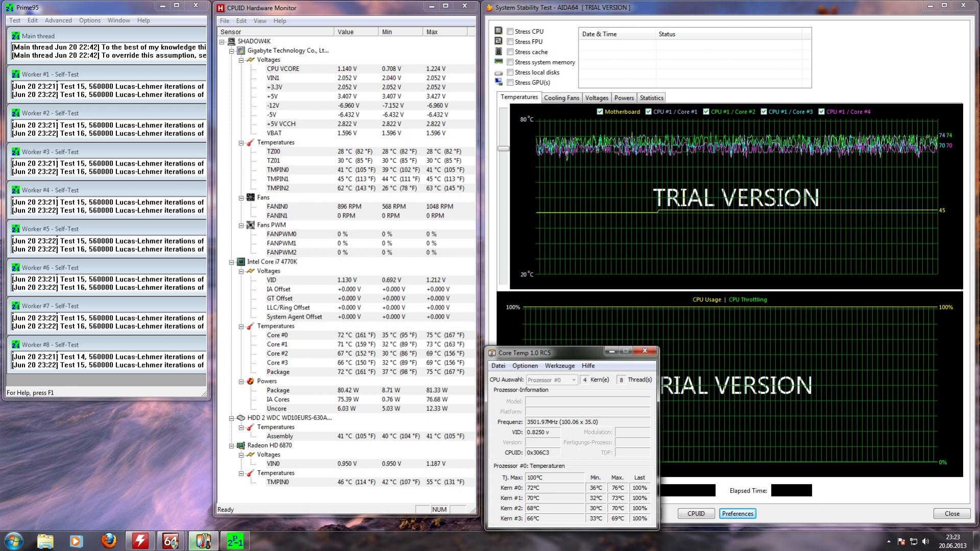Click the CPUID button in AIDA64

pyautogui.click(x=696, y=514)
